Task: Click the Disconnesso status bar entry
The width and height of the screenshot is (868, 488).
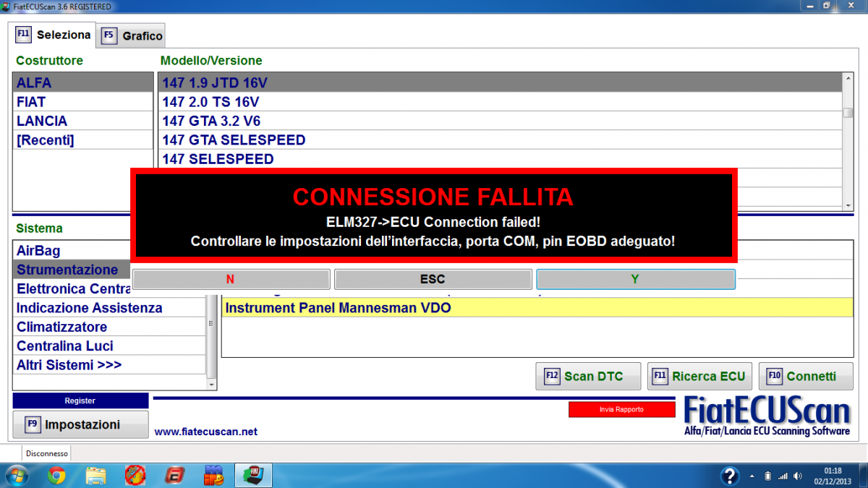Action: pos(47,454)
